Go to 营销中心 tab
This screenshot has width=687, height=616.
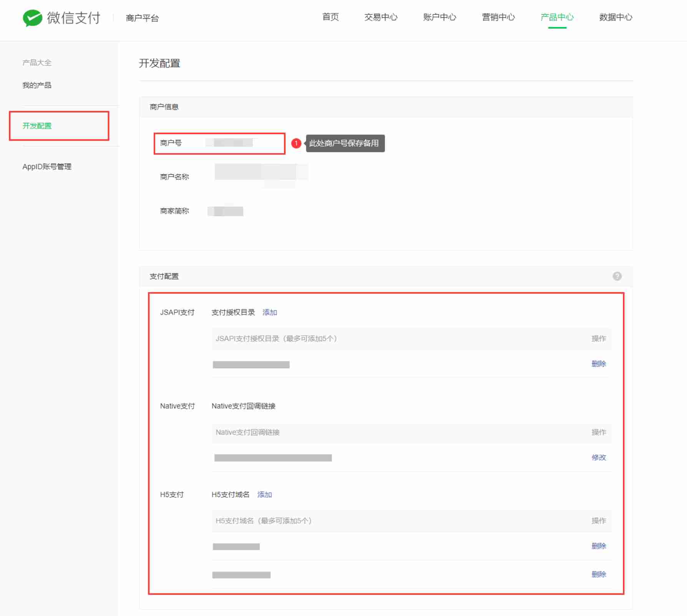tap(498, 17)
